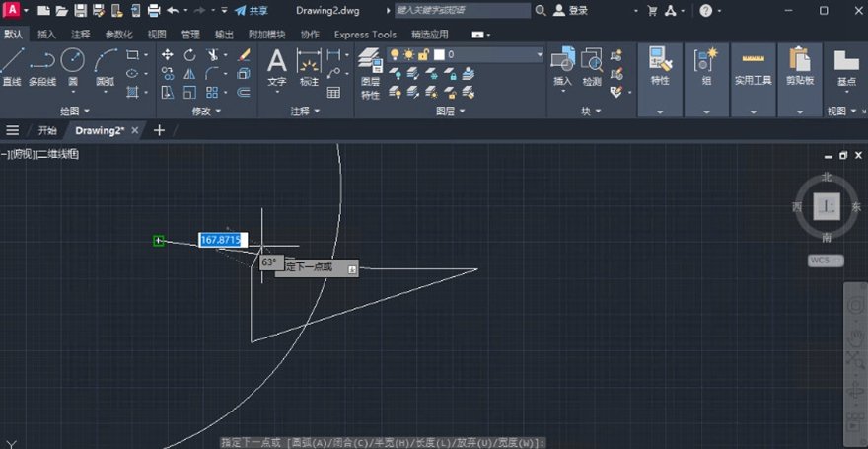The height and width of the screenshot is (449, 868).
Task: Click the 检测 block detect icon
Action: (x=592, y=66)
